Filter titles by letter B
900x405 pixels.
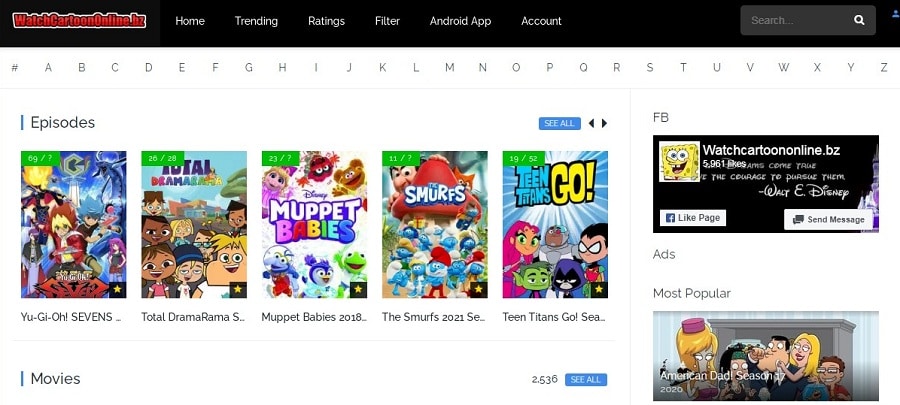click(82, 68)
